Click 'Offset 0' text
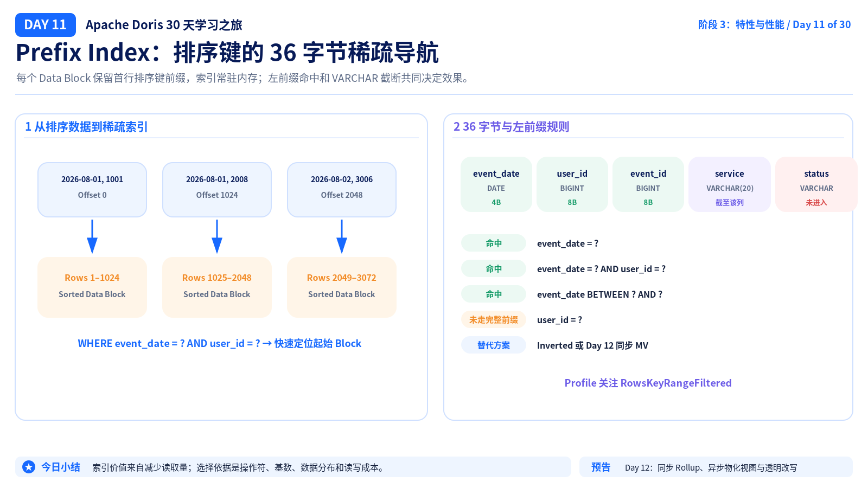868x488 pixels. tap(92, 195)
